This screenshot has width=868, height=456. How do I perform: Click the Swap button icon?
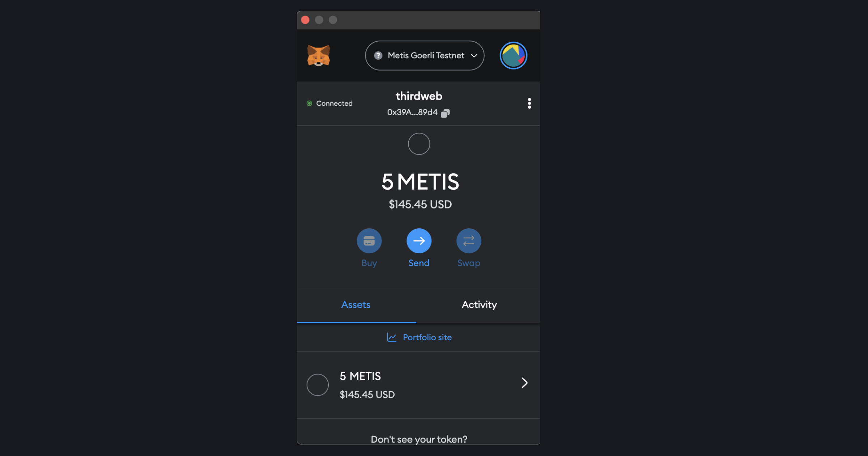(468, 241)
